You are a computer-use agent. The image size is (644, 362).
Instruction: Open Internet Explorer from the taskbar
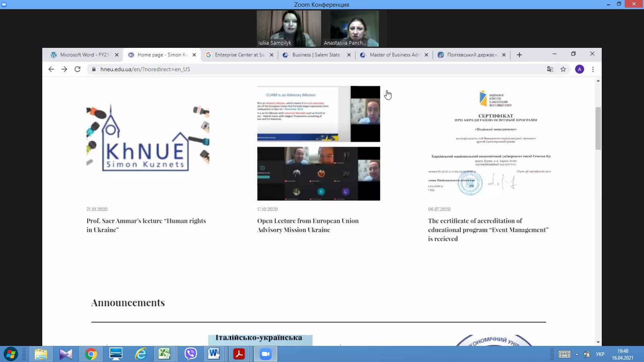(141, 354)
